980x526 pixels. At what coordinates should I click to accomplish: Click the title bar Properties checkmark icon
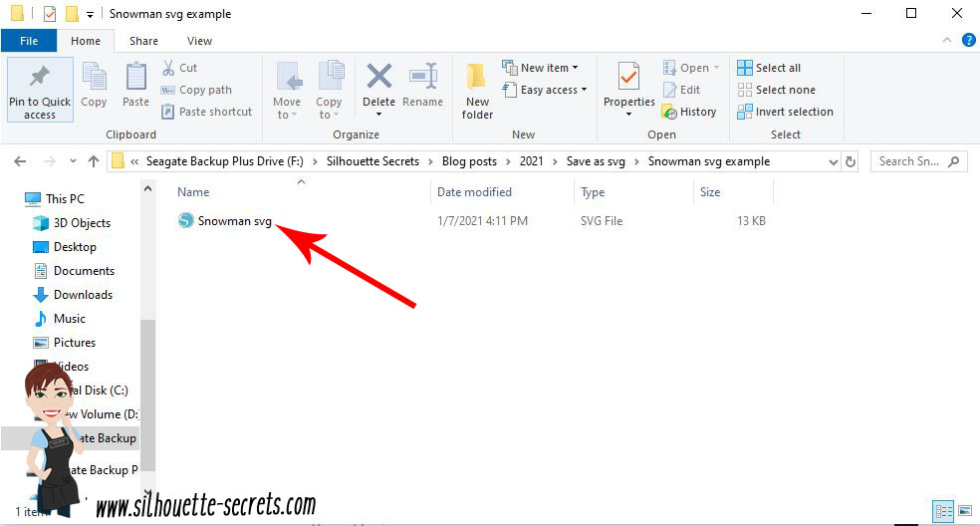click(x=50, y=13)
